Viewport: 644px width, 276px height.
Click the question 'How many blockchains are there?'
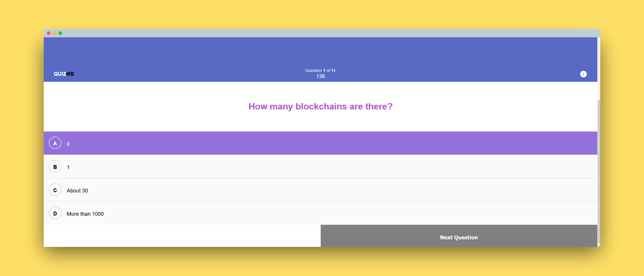point(320,106)
